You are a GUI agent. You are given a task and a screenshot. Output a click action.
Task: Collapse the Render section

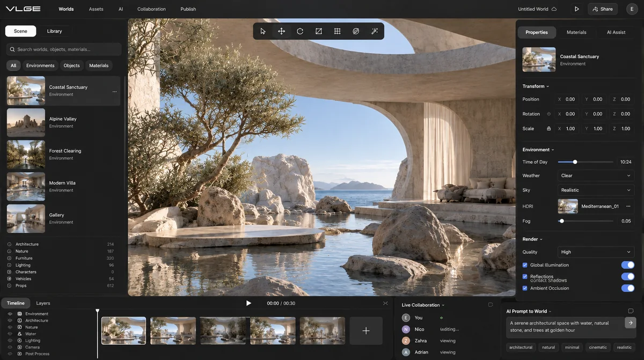click(x=532, y=239)
